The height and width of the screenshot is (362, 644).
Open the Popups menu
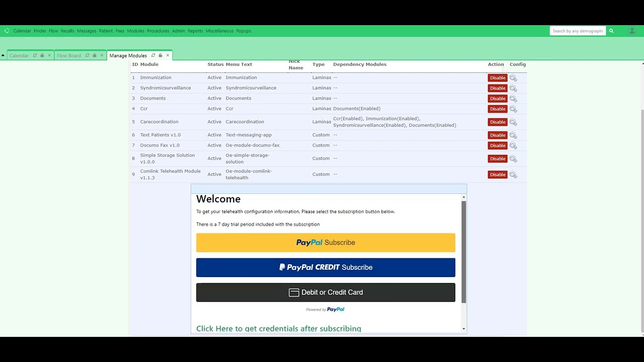(244, 31)
